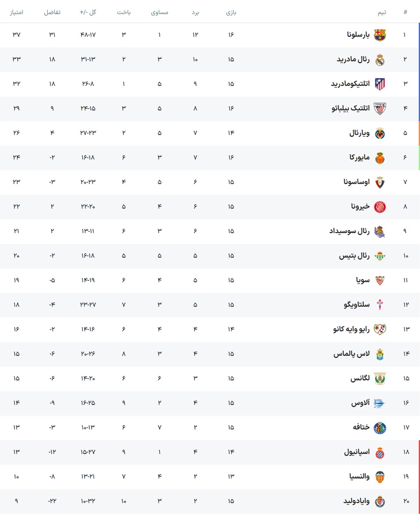The width and height of the screenshot is (420, 531).
Task: Open the ختافه team link
Action: [x=361, y=427]
